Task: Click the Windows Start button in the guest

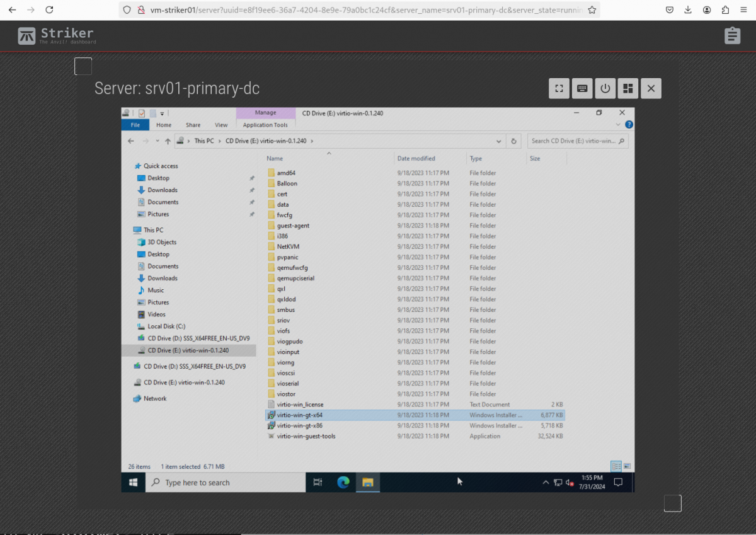Action: tap(134, 483)
